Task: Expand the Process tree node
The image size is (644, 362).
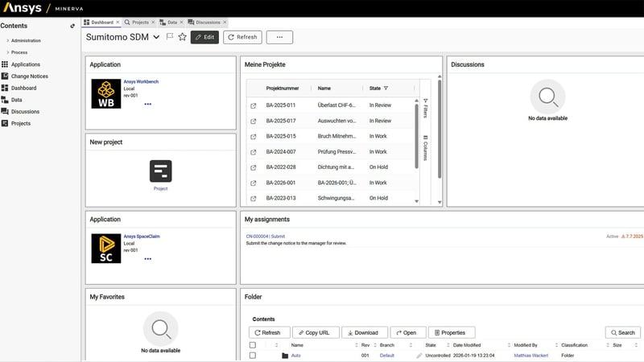Action: coord(7,52)
